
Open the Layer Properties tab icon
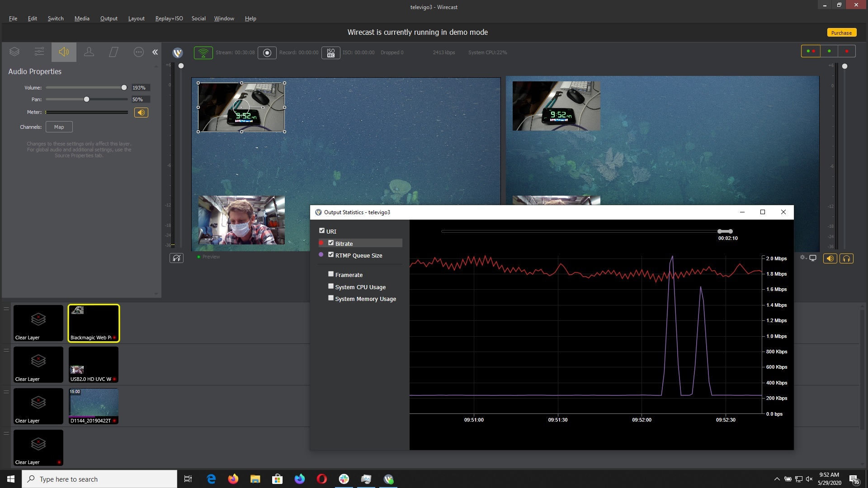tap(14, 52)
